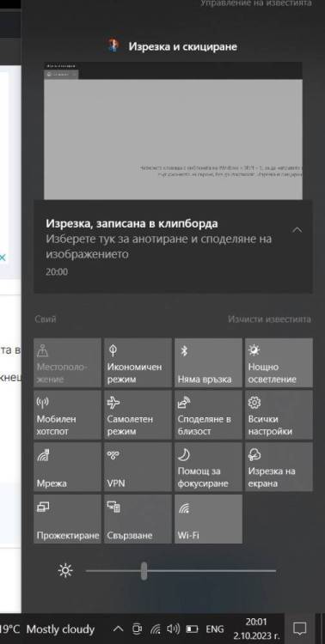Open the volume speaker tray icon

pos(173,629)
